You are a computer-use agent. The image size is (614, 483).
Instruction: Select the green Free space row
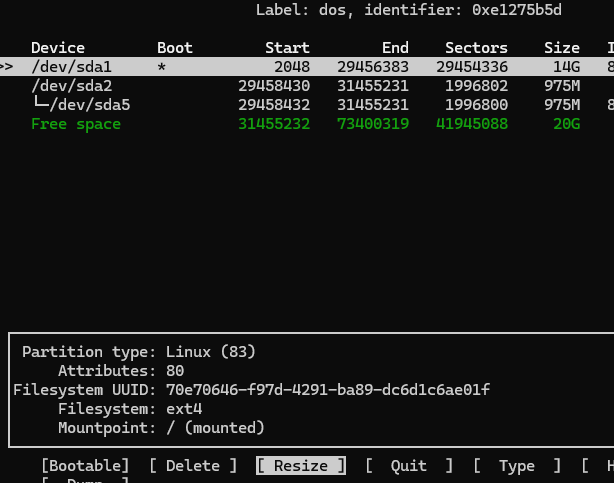(x=307, y=124)
